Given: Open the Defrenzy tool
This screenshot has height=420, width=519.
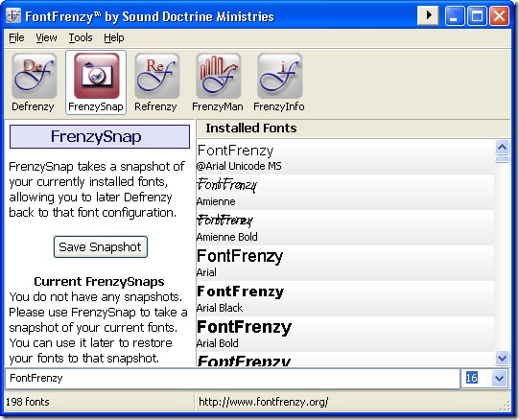Looking at the screenshot, I should (x=34, y=82).
